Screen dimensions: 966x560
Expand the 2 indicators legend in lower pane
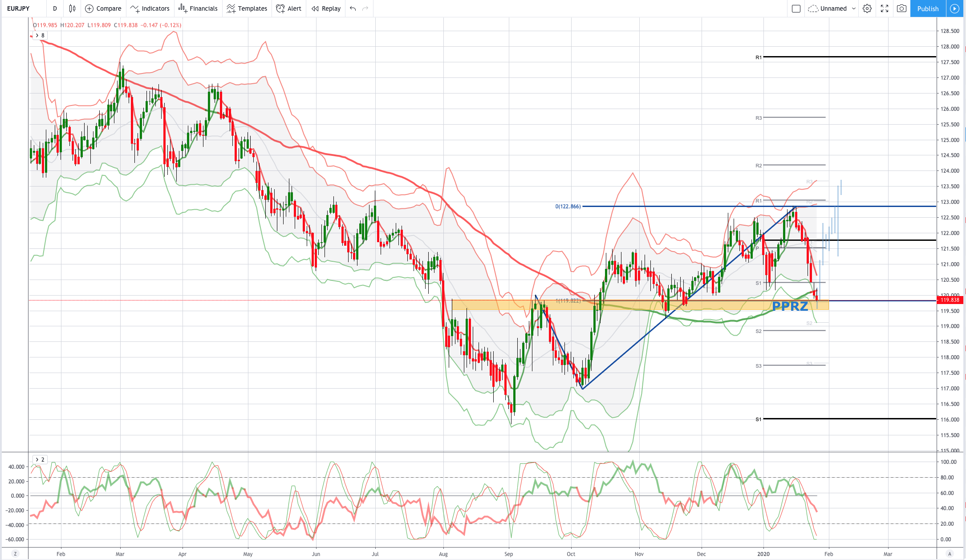click(40, 459)
